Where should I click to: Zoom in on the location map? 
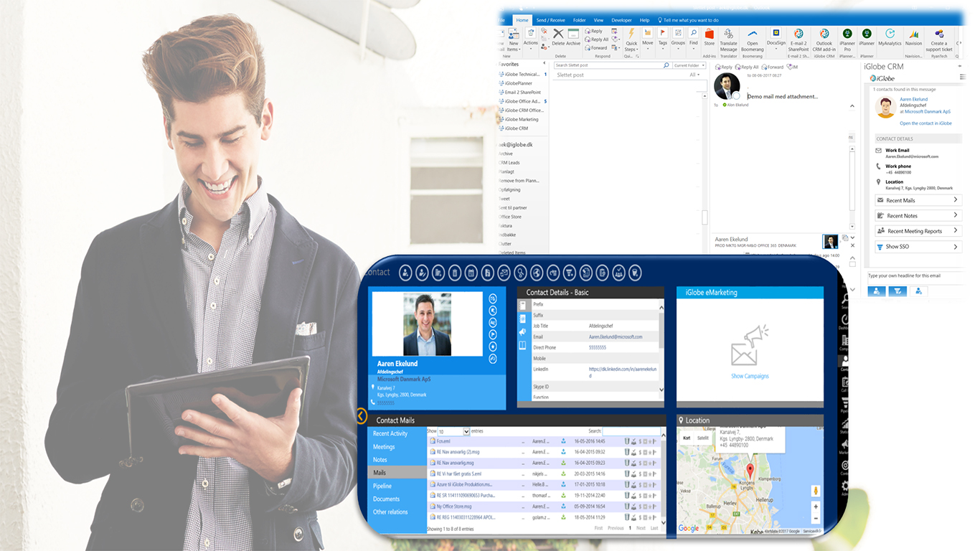tap(816, 507)
